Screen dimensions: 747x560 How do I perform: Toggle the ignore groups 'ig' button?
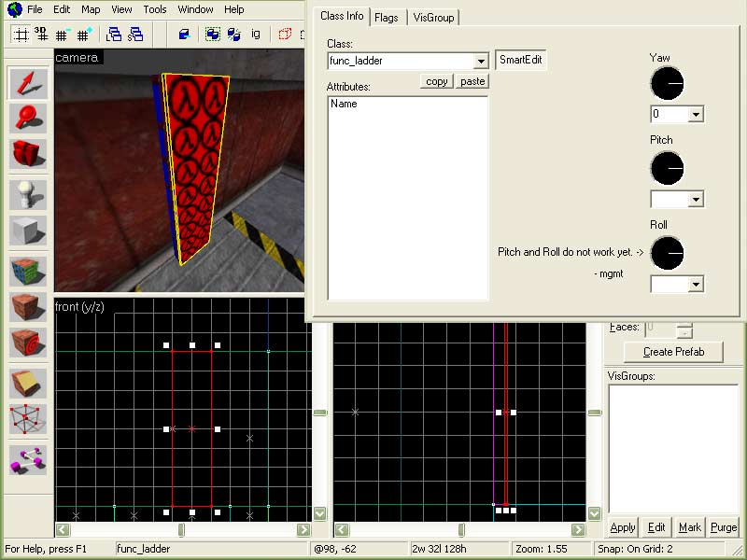pos(256,35)
